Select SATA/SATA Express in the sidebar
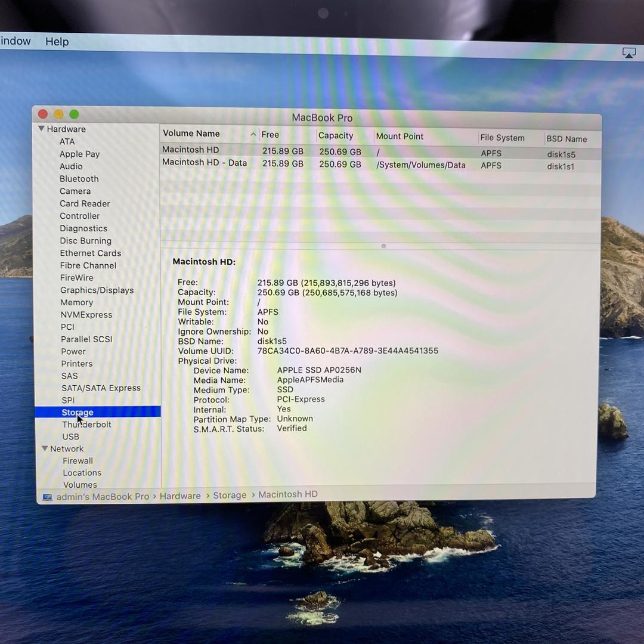Image resolution: width=644 pixels, height=644 pixels. coord(101,388)
